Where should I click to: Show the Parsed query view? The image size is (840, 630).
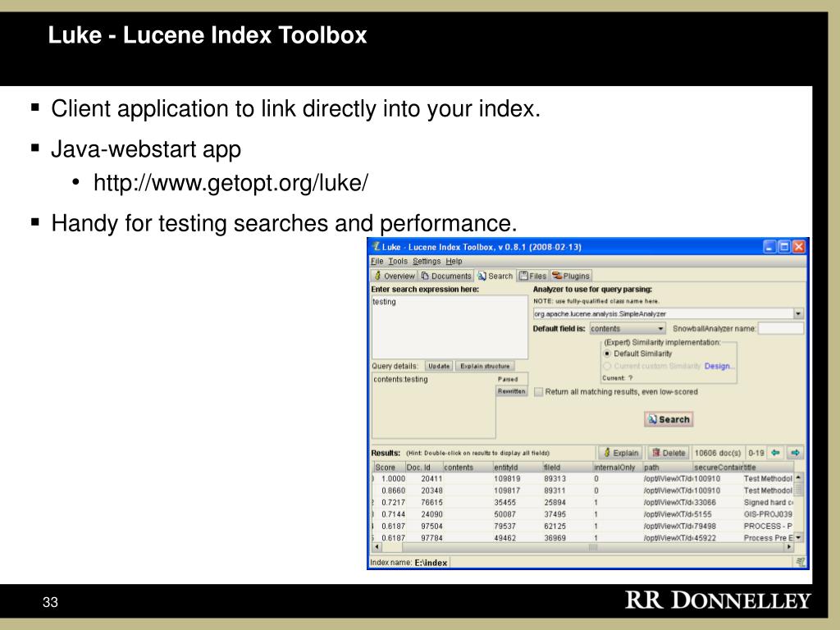(507, 379)
